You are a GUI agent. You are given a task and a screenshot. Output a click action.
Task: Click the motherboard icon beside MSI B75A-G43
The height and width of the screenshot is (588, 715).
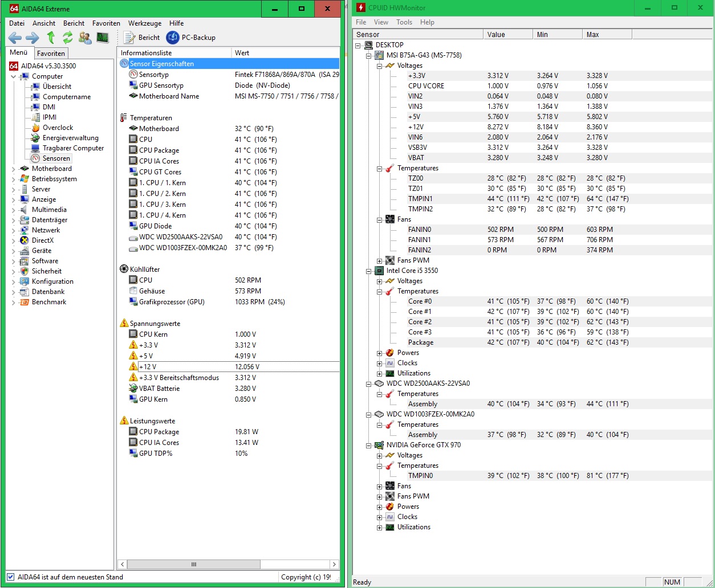pos(379,55)
